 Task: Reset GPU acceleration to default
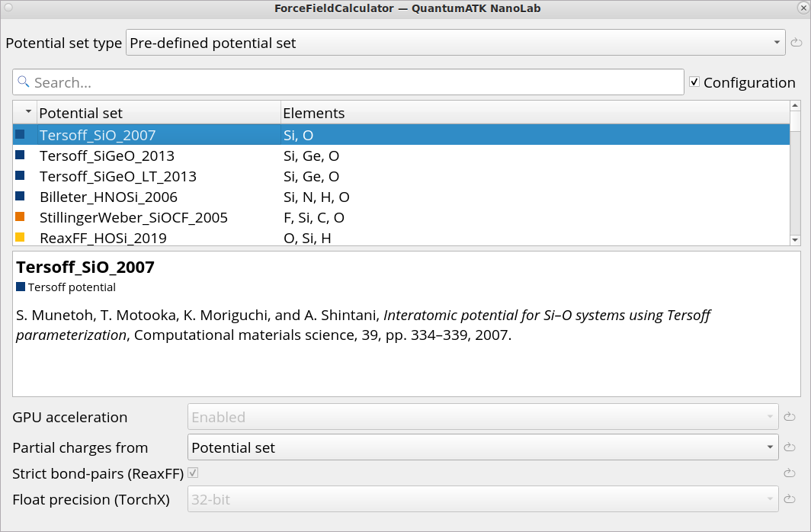(790, 417)
